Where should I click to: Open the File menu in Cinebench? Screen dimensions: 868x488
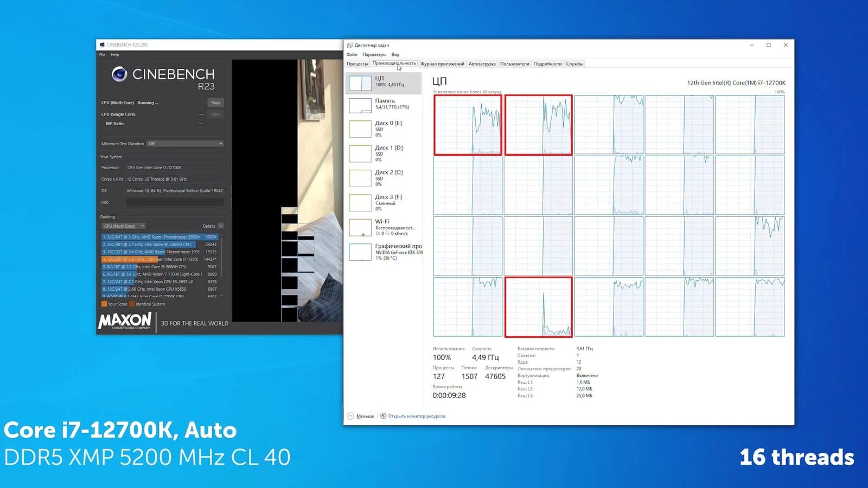(x=103, y=55)
